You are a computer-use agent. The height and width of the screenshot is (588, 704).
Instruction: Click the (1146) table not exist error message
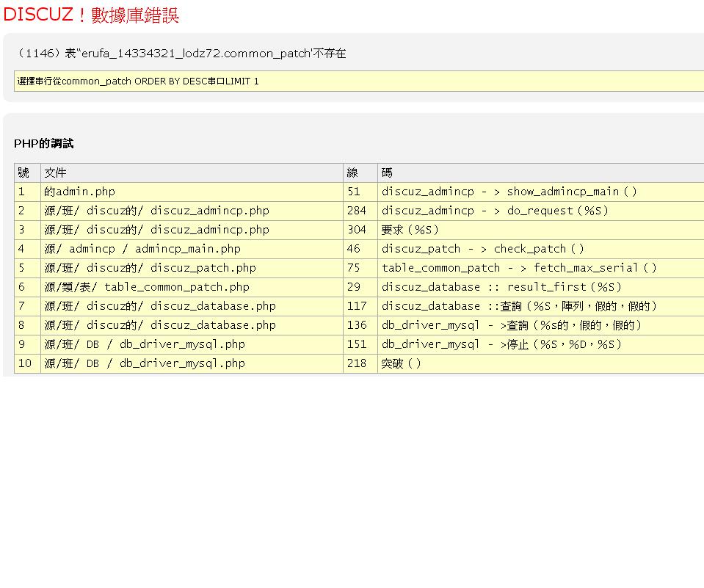click(181, 54)
